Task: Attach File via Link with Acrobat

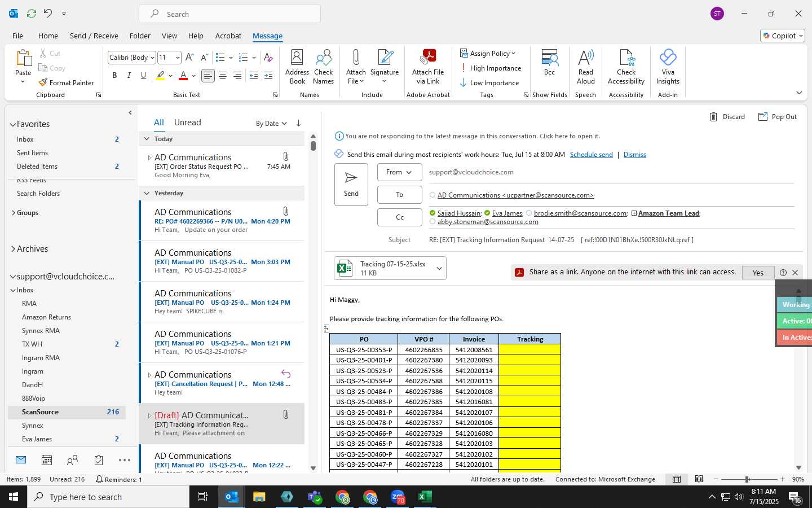Action: [x=428, y=67]
